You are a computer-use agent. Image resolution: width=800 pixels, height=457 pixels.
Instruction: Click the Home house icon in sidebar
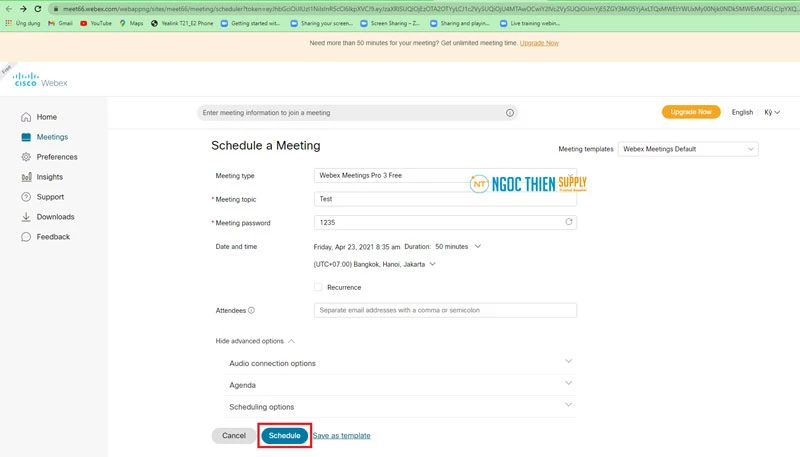tap(26, 117)
